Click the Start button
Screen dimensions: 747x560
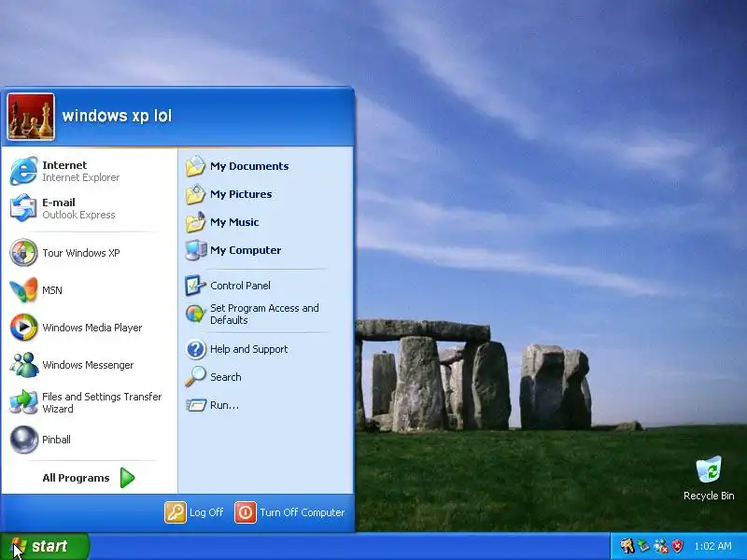44,546
